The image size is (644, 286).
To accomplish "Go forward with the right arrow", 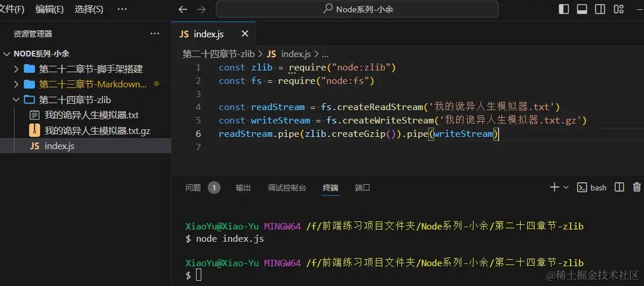I will click(x=201, y=9).
